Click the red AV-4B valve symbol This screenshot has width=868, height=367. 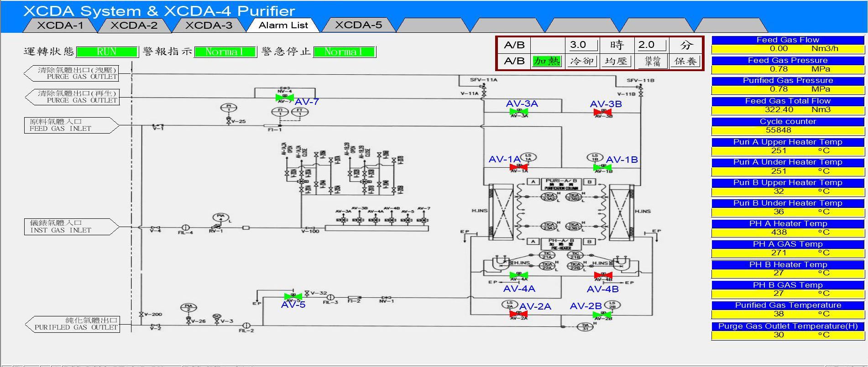(x=603, y=275)
